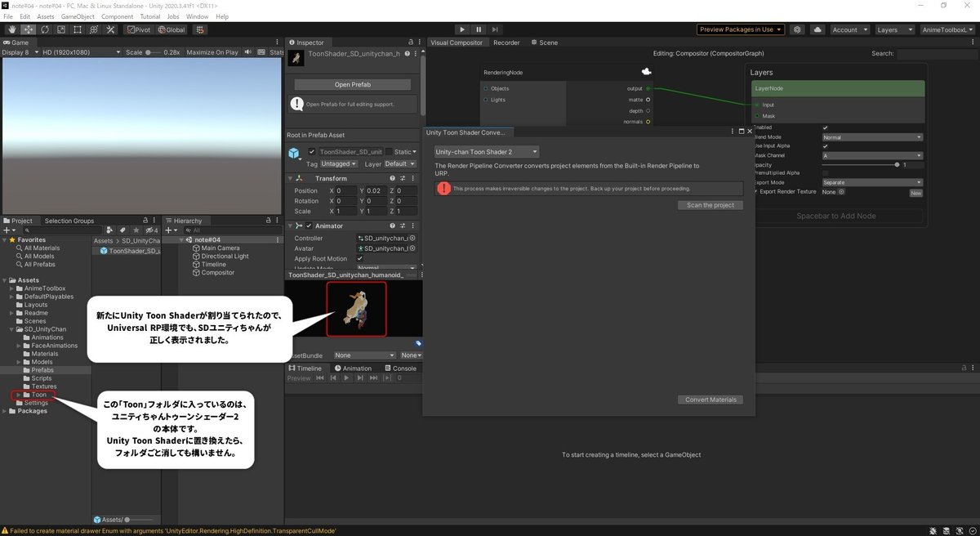Switch to the Scene tab
Screen dimensions: 980x536
545,42
